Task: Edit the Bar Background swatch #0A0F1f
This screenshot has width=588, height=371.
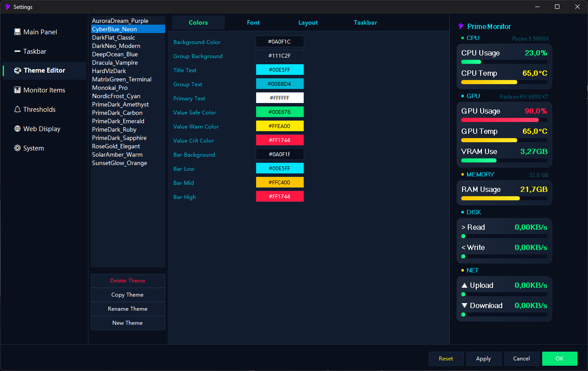Action: click(279, 154)
